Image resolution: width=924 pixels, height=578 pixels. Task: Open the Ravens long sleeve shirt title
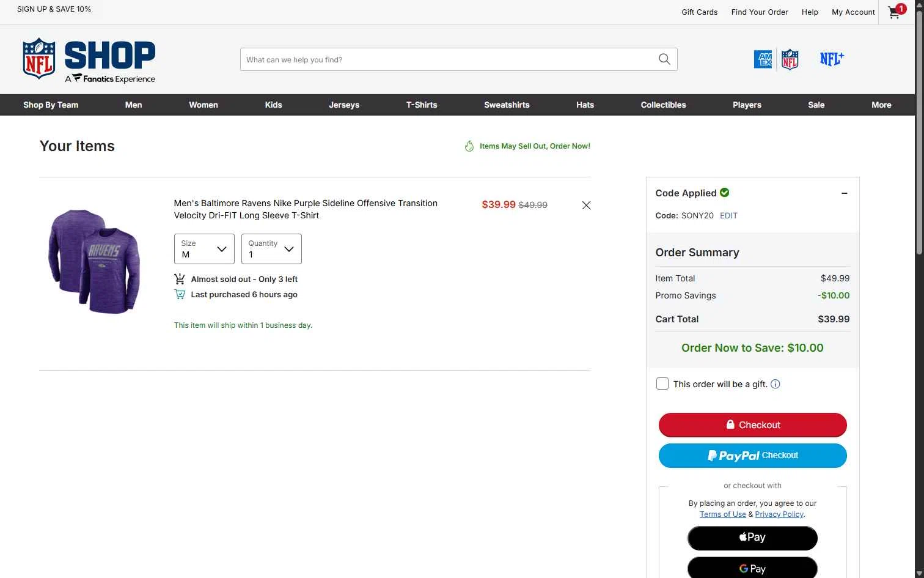coord(306,209)
